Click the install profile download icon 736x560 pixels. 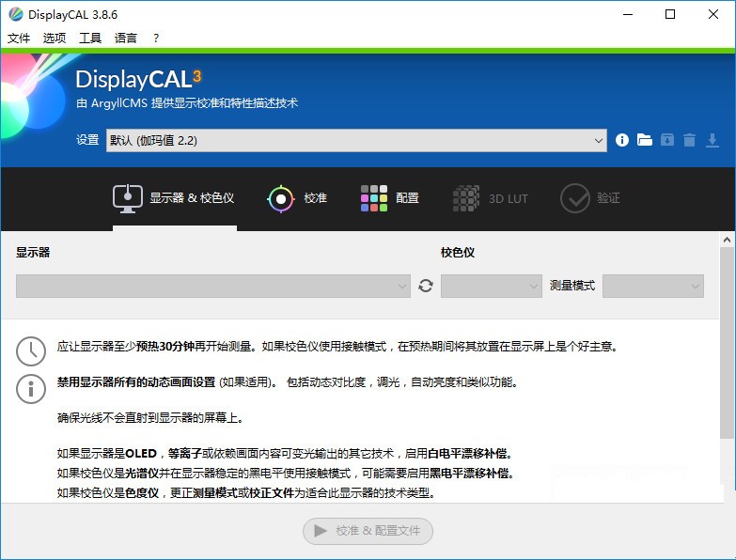713,140
